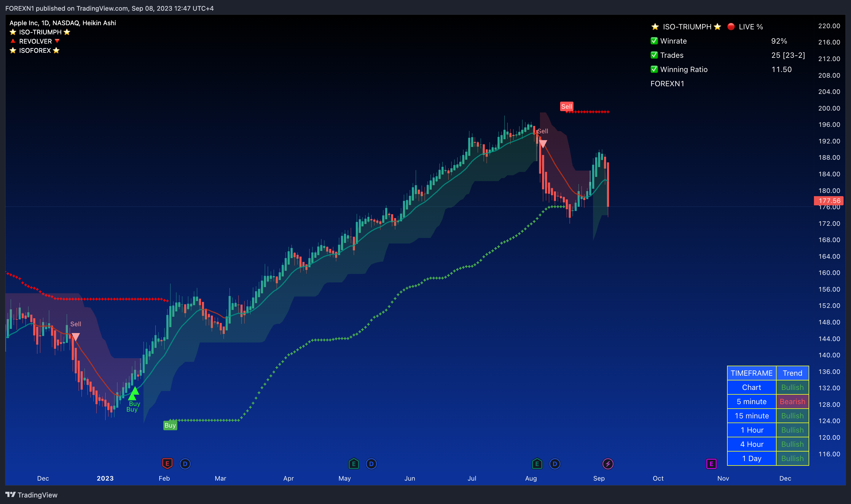Image resolution: width=851 pixels, height=504 pixels.
Task: Click the Chart row Bullish trend cell
Action: (x=792, y=387)
